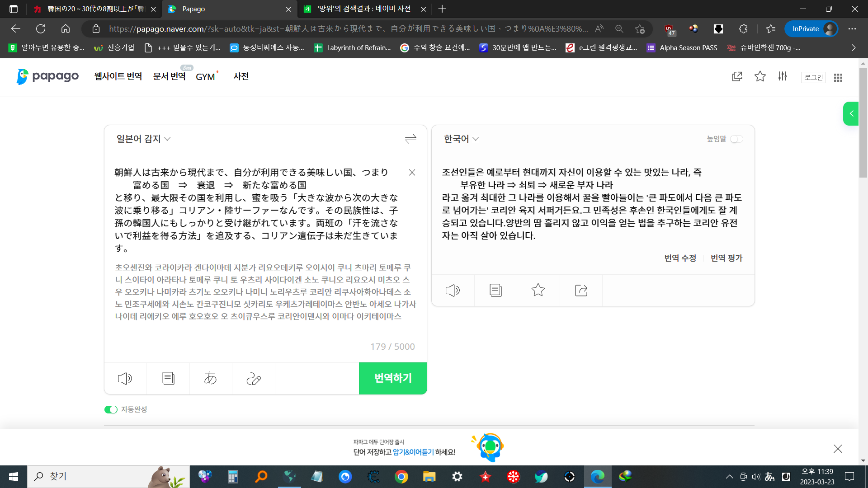Screen dimensions: 868x488
Task: Open the 웹사이트 번역 menu
Action: point(118,76)
